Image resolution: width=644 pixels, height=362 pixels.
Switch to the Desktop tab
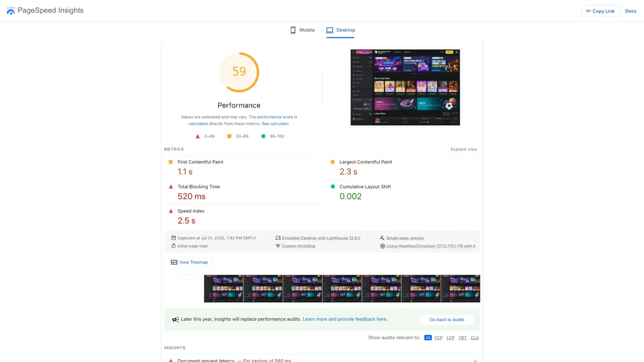pyautogui.click(x=340, y=30)
